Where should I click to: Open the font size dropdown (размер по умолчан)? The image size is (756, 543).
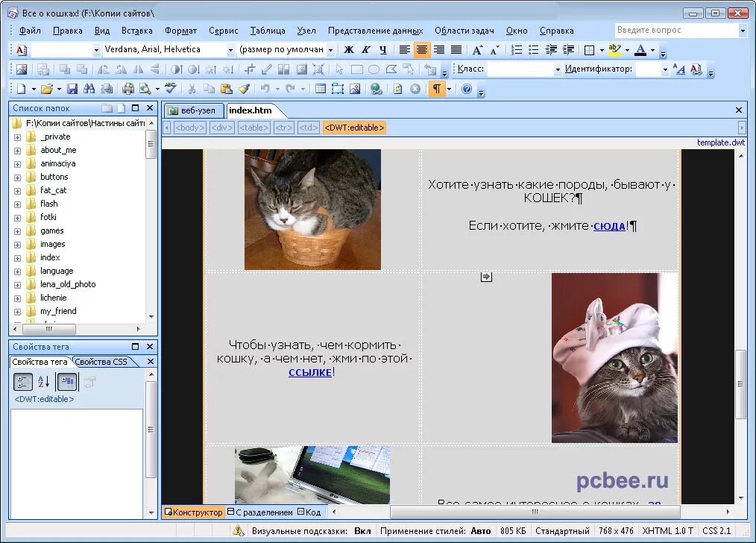[330, 50]
